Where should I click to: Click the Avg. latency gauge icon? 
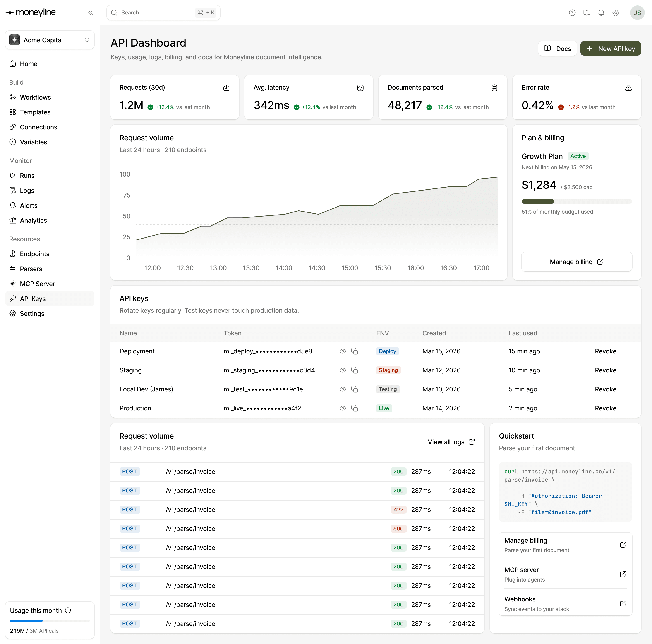[x=360, y=88]
